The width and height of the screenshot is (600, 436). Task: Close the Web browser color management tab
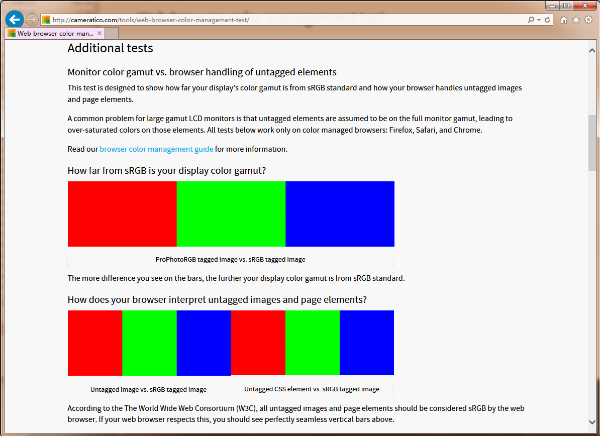[x=99, y=33]
